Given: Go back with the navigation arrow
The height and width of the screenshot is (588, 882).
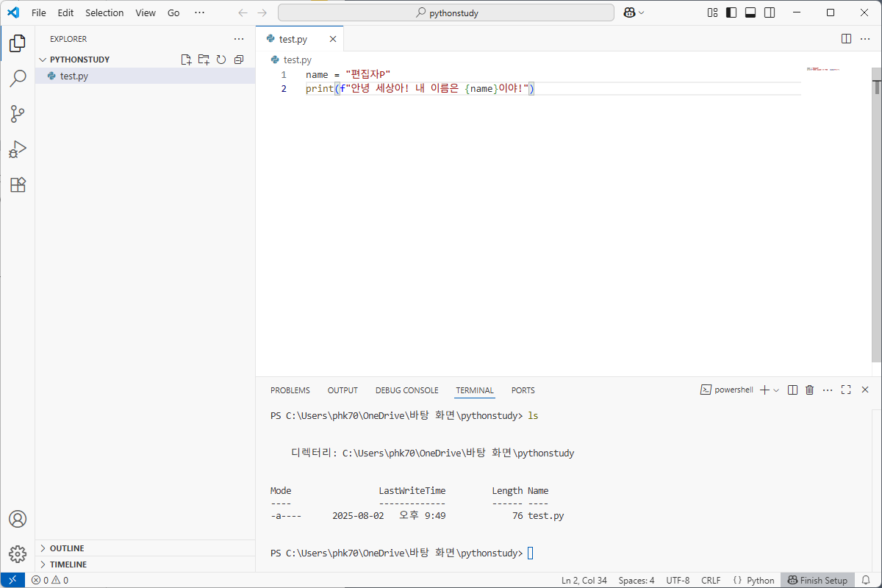Looking at the screenshot, I should [243, 12].
